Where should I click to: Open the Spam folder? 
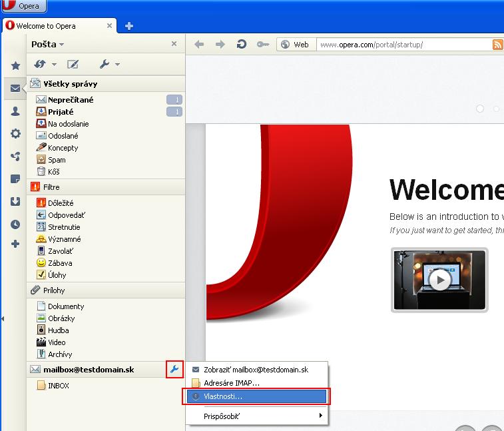coord(106,159)
